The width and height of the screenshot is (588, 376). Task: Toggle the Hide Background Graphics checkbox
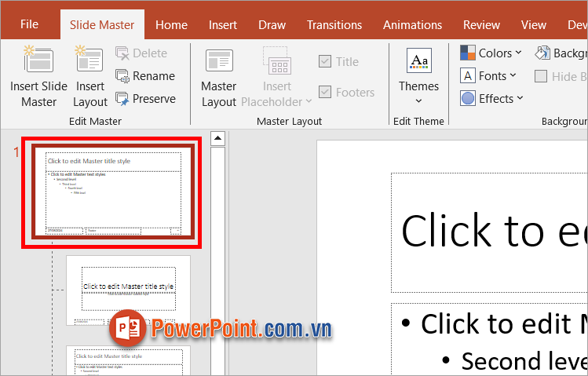click(541, 76)
